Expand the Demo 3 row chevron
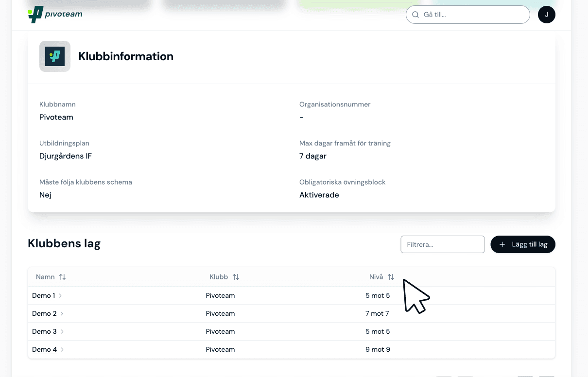Image resolution: width=588 pixels, height=377 pixels. pyautogui.click(x=62, y=331)
